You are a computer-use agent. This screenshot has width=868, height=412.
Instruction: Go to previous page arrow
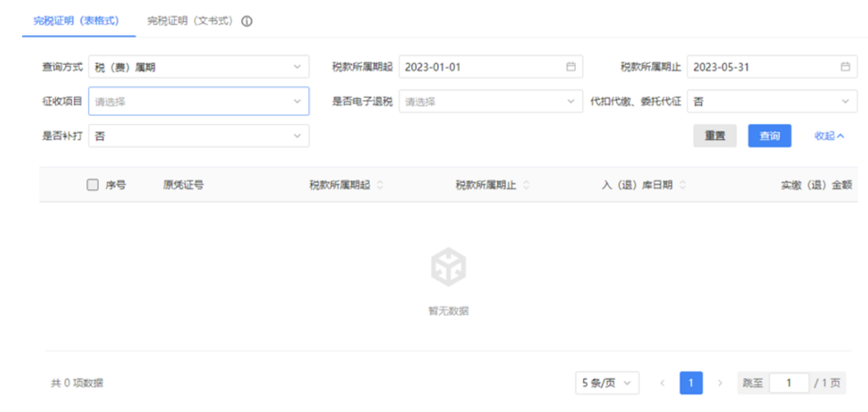(662, 383)
